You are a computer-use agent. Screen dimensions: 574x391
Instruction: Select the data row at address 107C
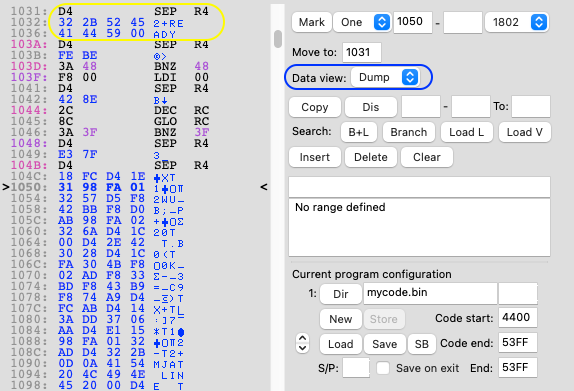click(97, 308)
